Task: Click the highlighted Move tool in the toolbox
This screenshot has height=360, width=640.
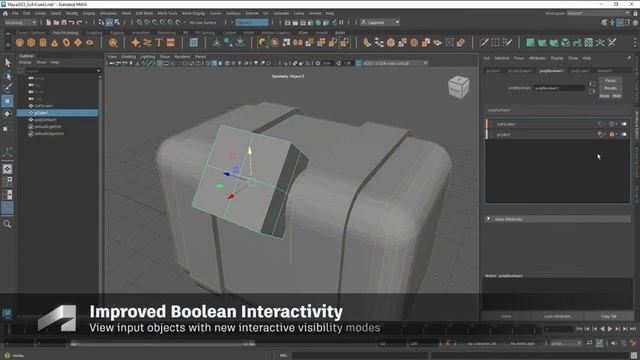Action: coord(7,101)
